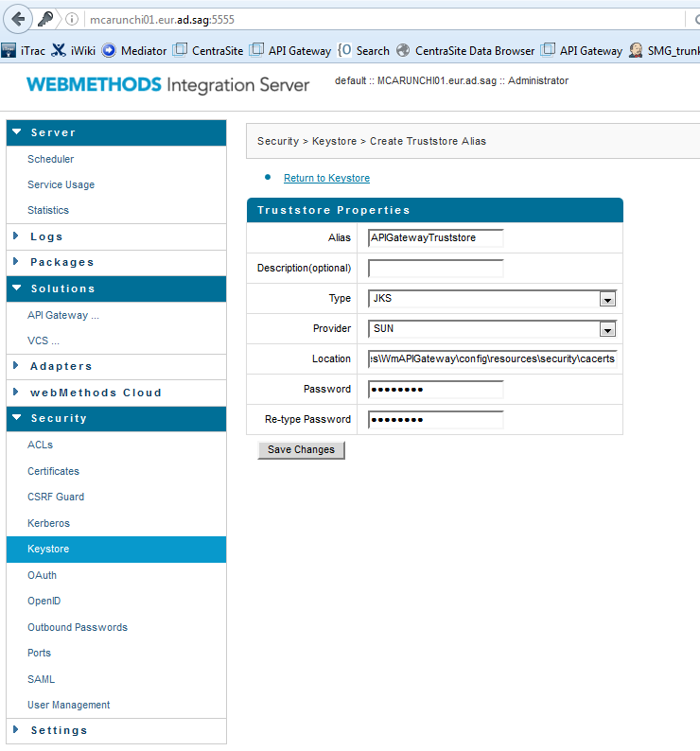Click the key icon in address bar
700x751 pixels.
(x=46, y=19)
